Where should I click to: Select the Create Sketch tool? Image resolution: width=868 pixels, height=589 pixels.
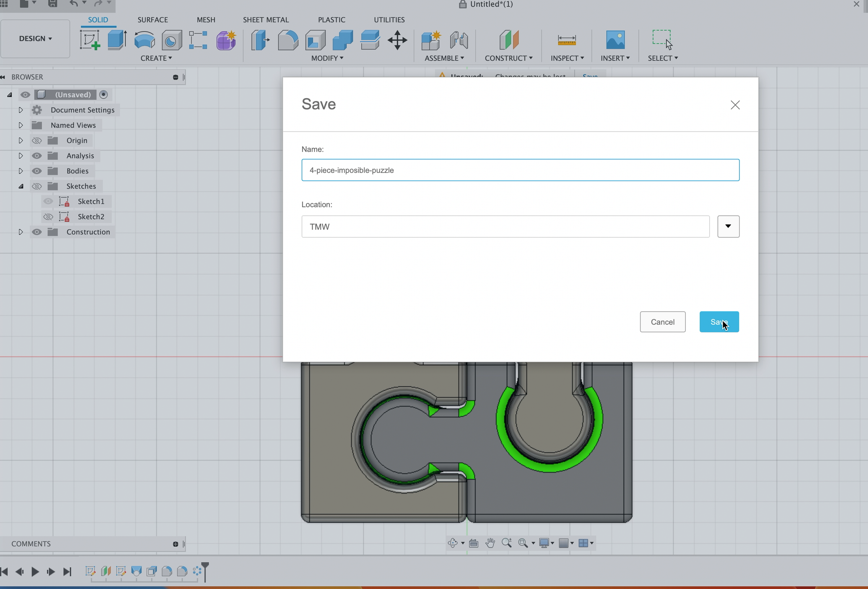click(x=90, y=40)
